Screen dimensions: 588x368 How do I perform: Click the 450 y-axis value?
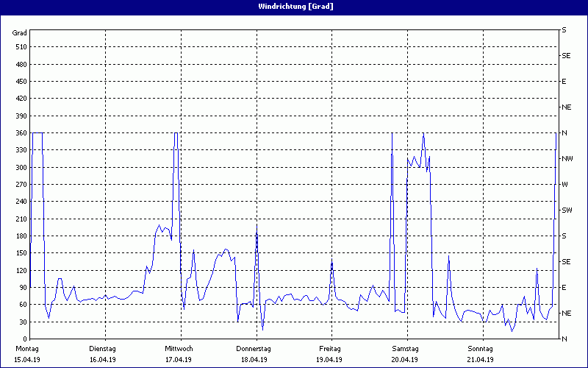21,82
